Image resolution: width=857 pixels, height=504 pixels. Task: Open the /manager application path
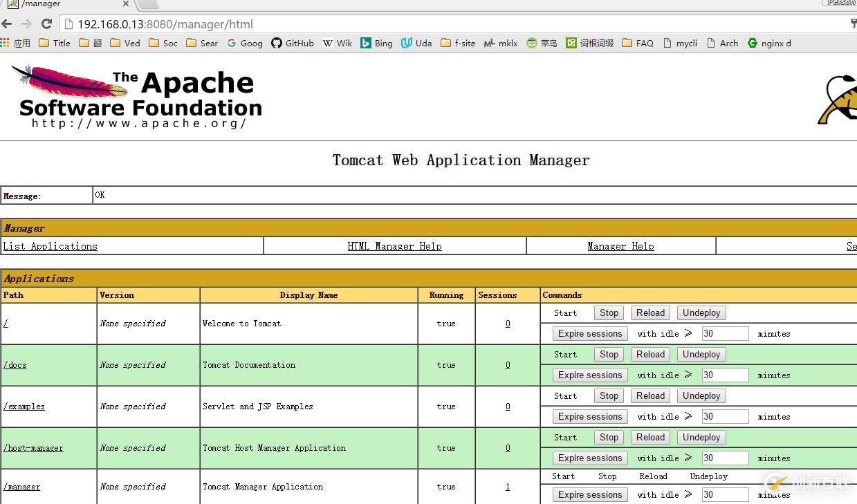tap(21, 487)
